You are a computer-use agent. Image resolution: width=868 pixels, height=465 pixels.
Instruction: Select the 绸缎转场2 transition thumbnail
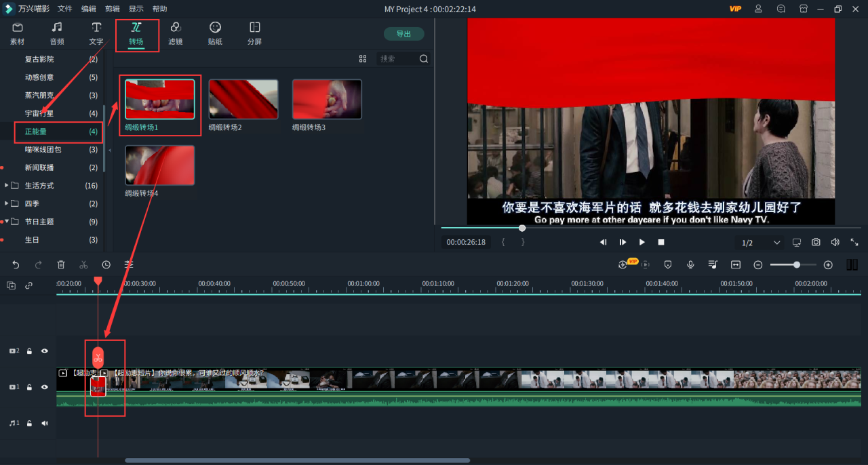coord(243,99)
